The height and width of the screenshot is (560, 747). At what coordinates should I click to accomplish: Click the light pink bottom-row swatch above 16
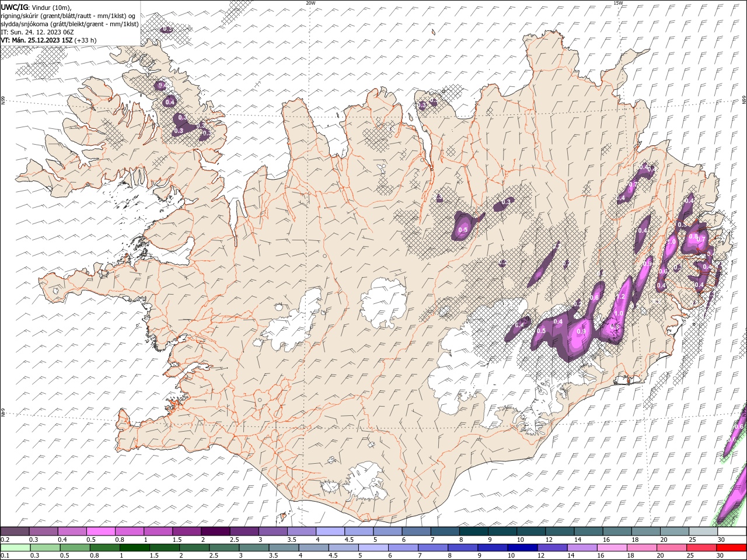click(612, 547)
